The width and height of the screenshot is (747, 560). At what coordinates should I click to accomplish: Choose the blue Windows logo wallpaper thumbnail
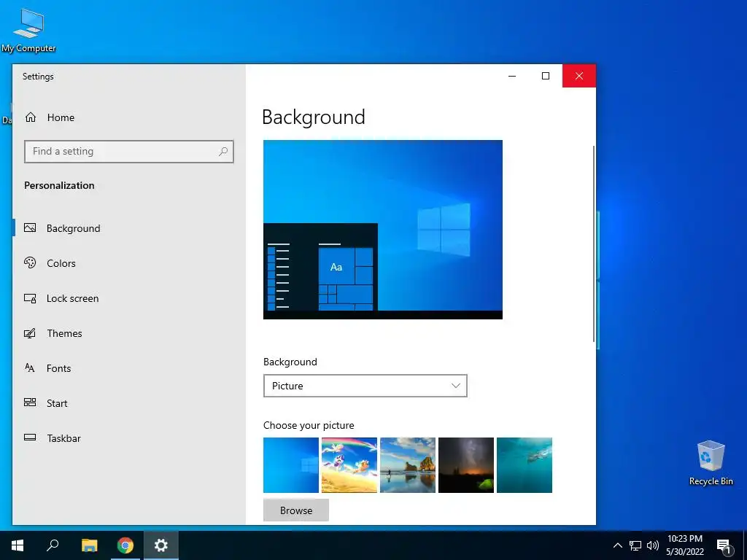[x=290, y=465]
